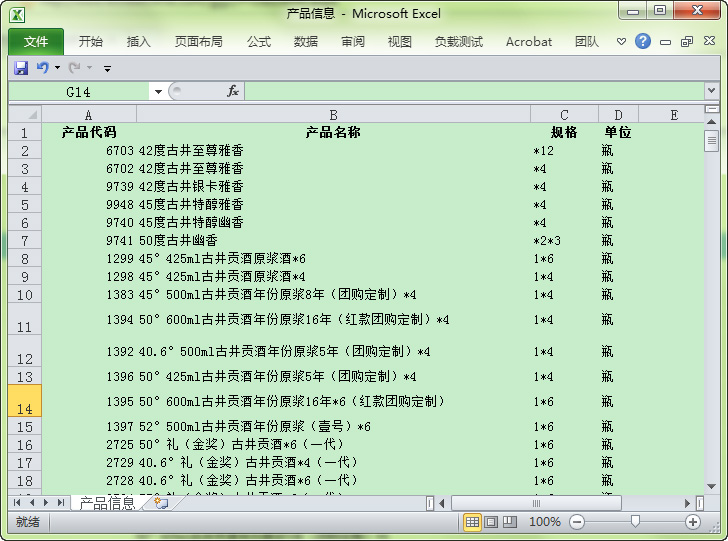Click in the formula bar input area
This screenshot has height=541, width=728.
click(x=474, y=91)
